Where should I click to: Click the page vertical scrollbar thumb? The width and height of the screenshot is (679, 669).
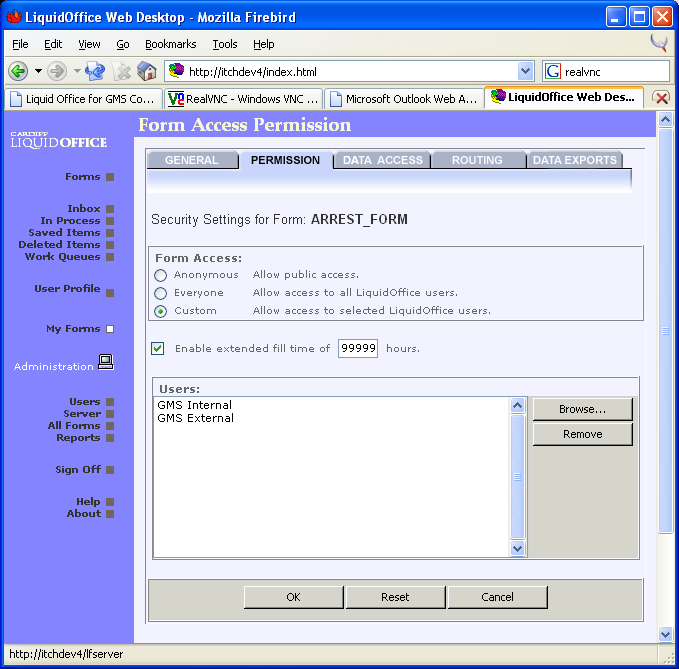665,330
